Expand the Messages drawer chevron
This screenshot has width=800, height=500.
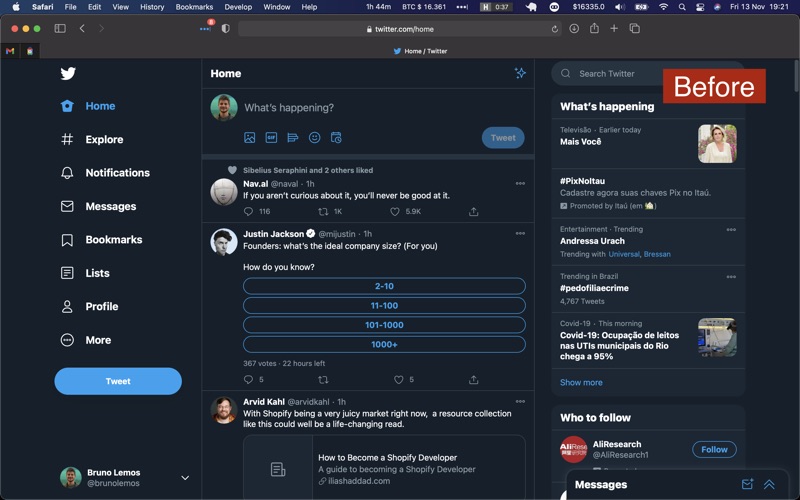coord(769,484)
